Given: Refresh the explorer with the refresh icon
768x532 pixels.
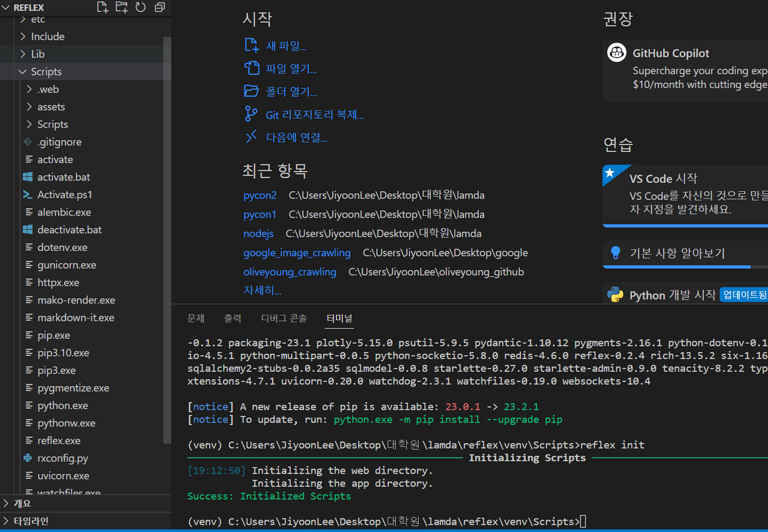Looking at the screenshot, I should point(140,7).
